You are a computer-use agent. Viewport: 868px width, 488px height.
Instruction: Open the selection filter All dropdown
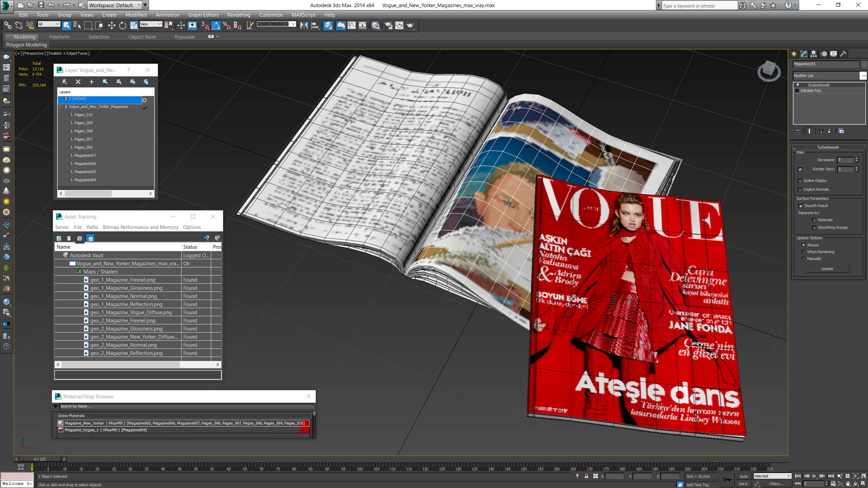click(x=49, y=24)
